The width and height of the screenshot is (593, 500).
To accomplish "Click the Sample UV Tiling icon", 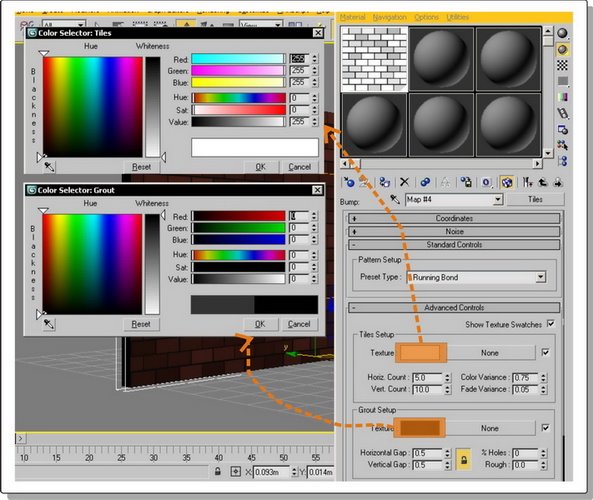I will (x=562, y=81).
